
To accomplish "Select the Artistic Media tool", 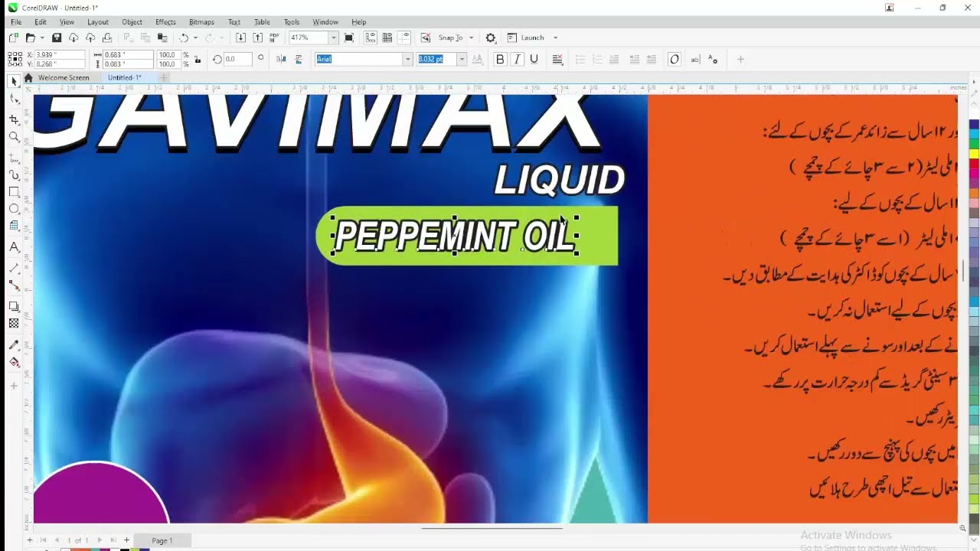I will coord(14,174).
